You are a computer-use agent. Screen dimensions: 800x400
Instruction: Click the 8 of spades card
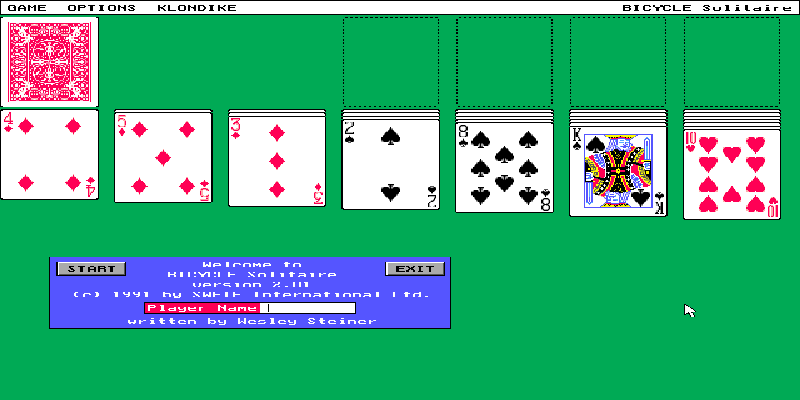click(504, 166)
